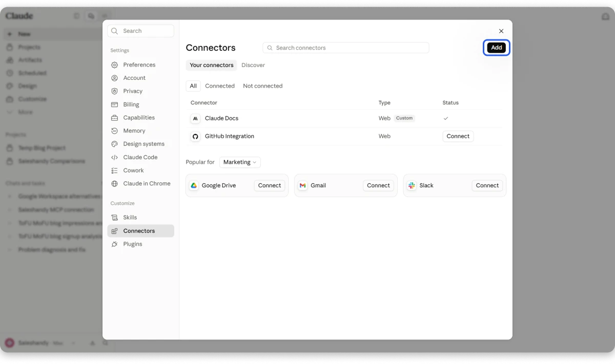Open Billing via its card icon

click(114, 104)
